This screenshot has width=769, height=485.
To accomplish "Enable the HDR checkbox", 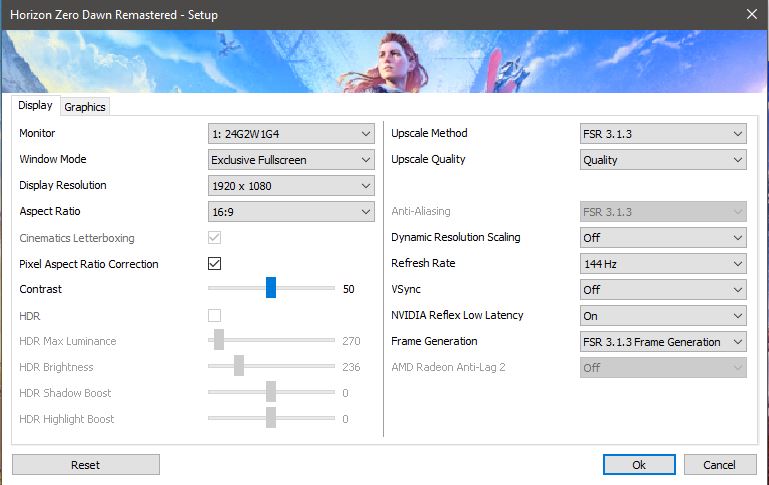I will (x=214, y=315).
